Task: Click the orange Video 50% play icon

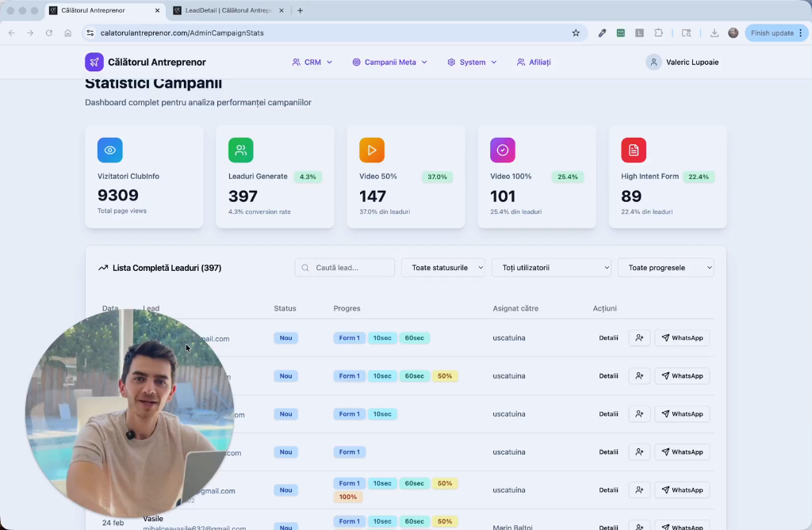Action: pos(372,150)
